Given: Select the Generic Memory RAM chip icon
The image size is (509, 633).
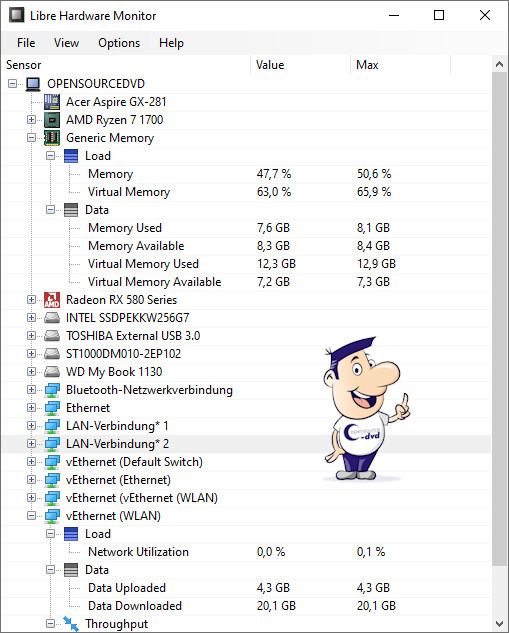Looking at the screenshot, I should coord(52,138).
